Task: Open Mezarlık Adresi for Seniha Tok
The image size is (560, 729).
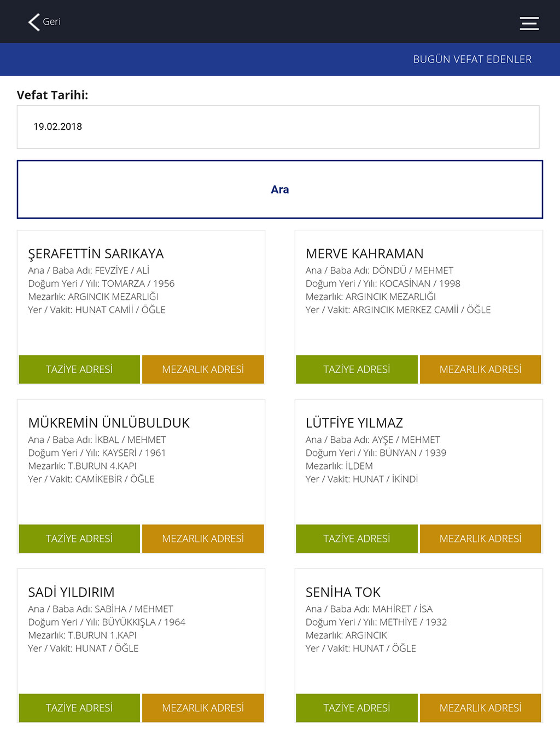Action: (480, 708)
